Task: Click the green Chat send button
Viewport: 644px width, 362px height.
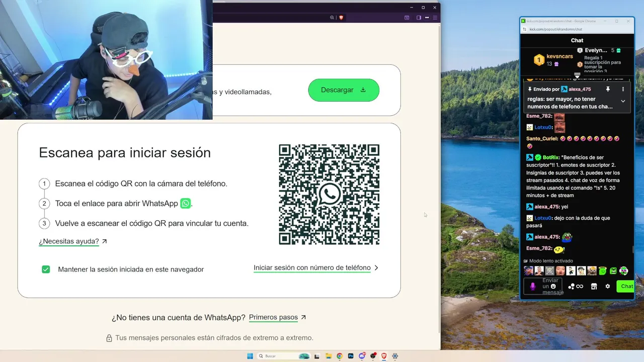Action: coord(626,286)
